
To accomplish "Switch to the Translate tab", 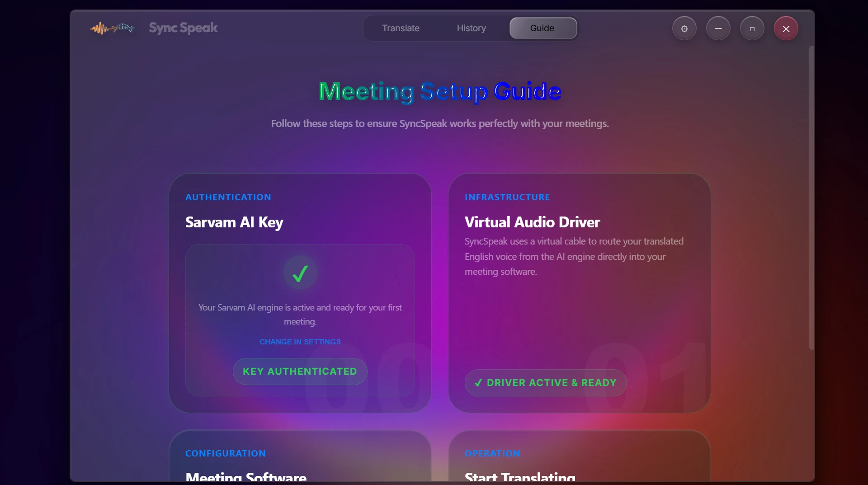I will (x=401, y=28).
